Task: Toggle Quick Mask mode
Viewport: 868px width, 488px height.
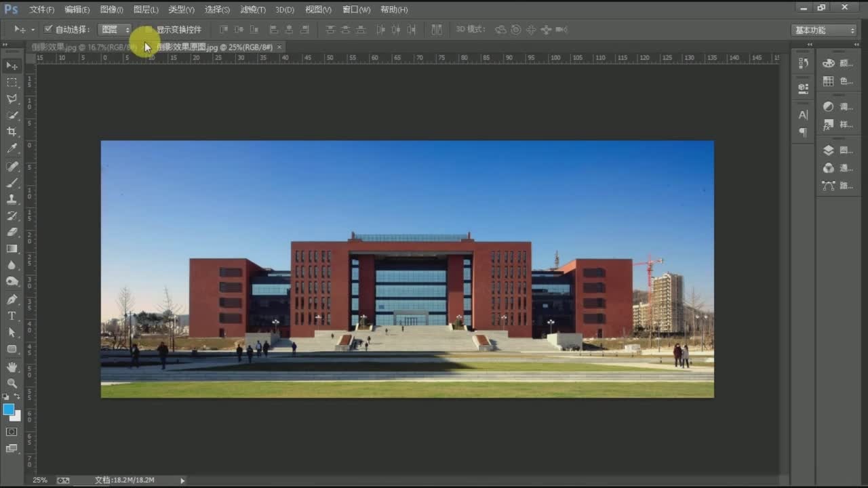Action: 12,432
